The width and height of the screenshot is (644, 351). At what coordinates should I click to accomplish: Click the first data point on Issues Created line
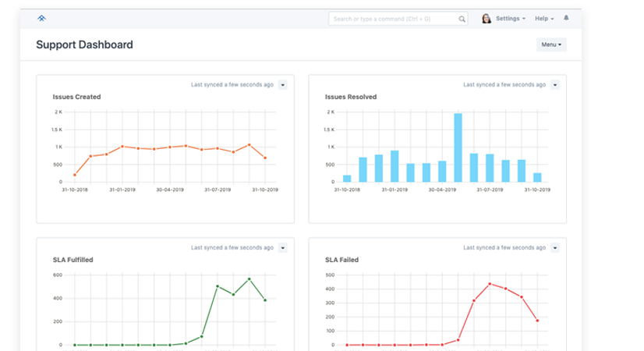[75, 175]
